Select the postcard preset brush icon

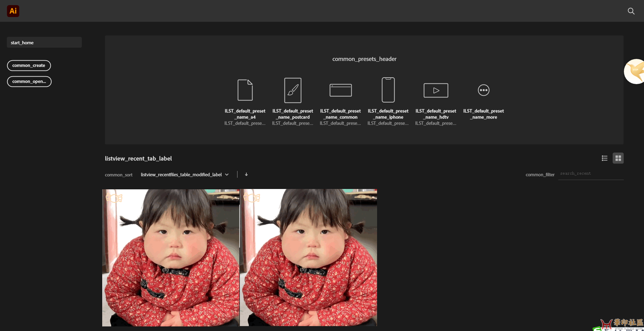pos(293,90)
